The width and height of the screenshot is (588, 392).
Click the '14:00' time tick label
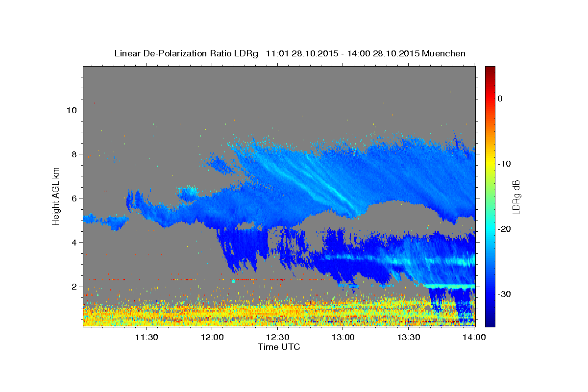point(475,337)
